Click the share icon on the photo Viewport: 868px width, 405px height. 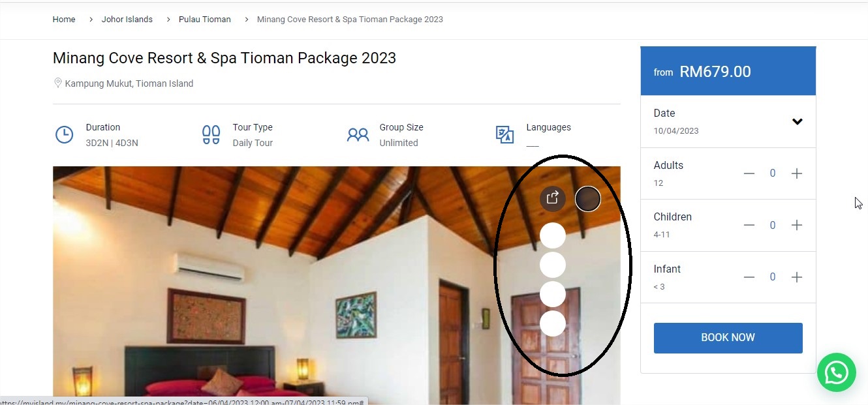(553, 198)
